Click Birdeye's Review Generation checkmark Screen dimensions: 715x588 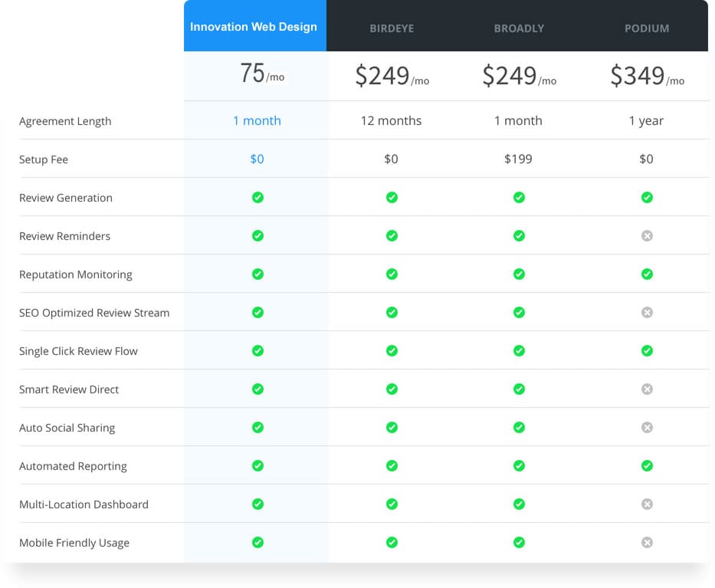pos(392,198)
